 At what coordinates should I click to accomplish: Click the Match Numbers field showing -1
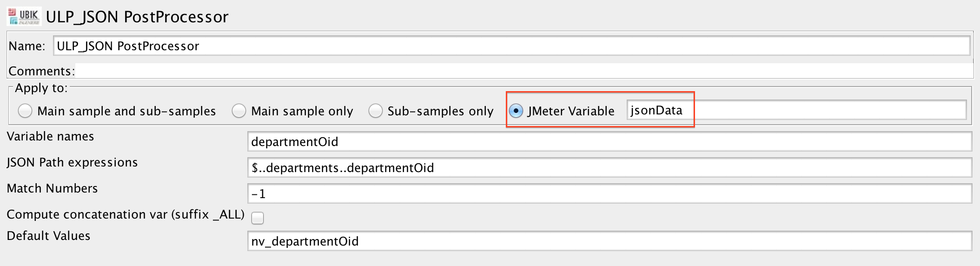[609, 194]
